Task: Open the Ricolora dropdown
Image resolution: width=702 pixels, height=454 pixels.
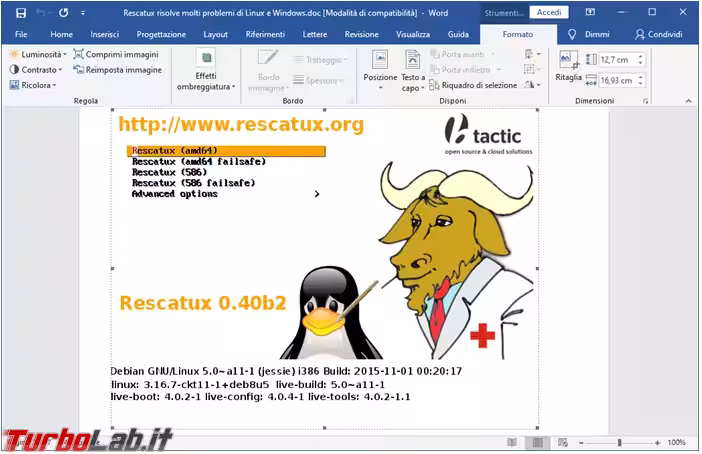Action: (x=34, y=85)
